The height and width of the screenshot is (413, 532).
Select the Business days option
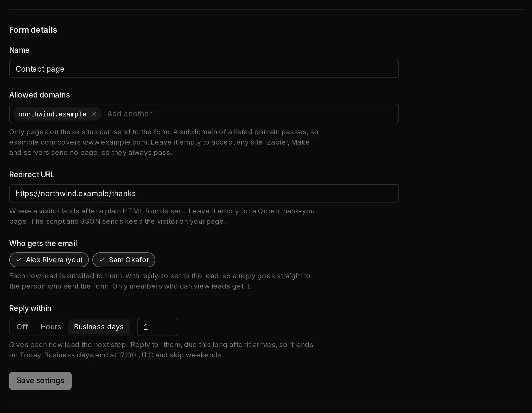point(99,327)
